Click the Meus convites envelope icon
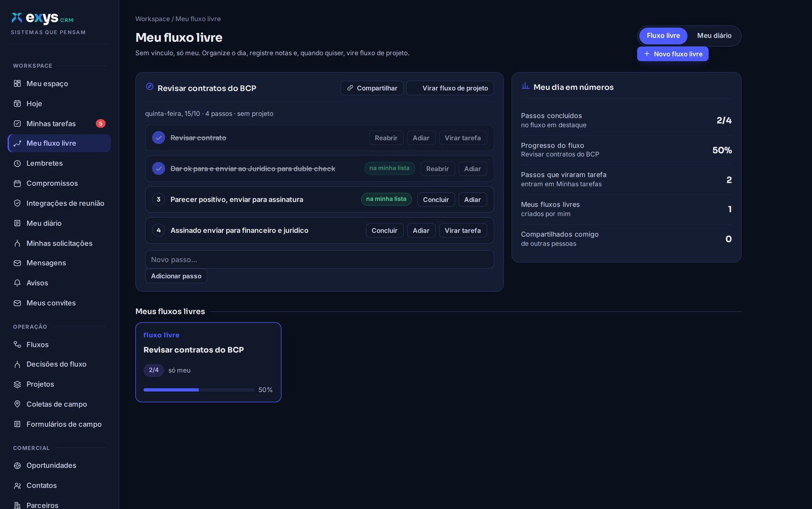 pos(17,303)
